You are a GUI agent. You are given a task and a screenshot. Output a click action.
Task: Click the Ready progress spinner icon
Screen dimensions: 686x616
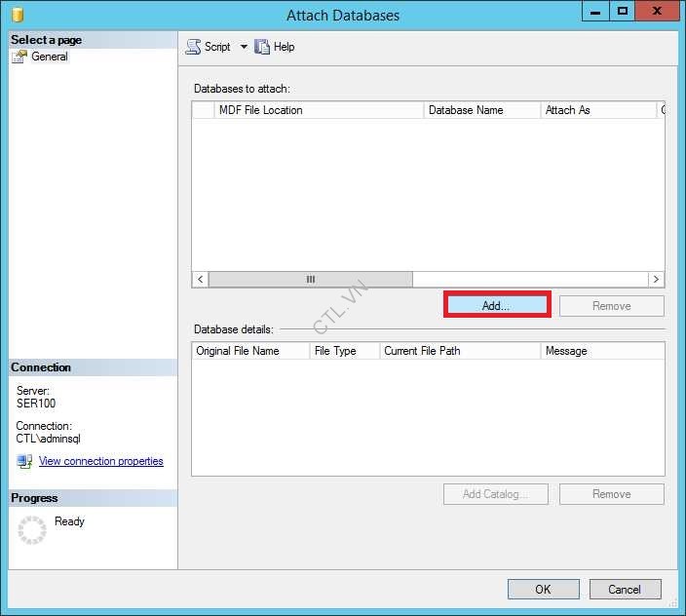point(32,529)
